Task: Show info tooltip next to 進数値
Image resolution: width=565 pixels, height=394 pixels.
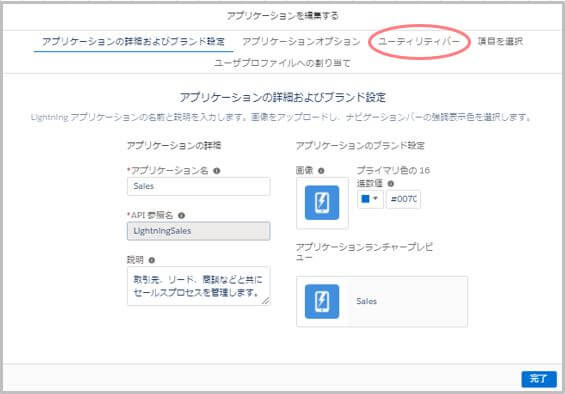Action: tap(391, 184)
